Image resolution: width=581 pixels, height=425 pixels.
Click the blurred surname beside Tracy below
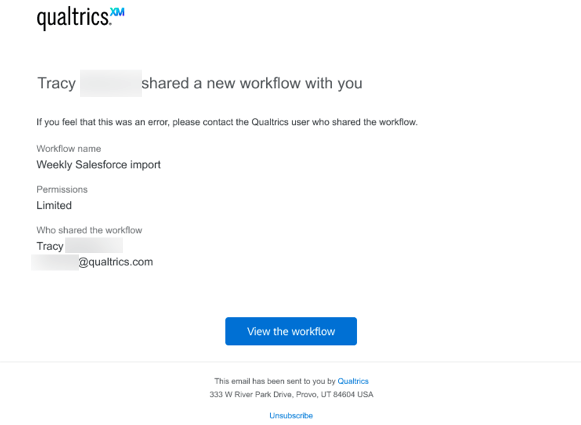tap(94, 245)
